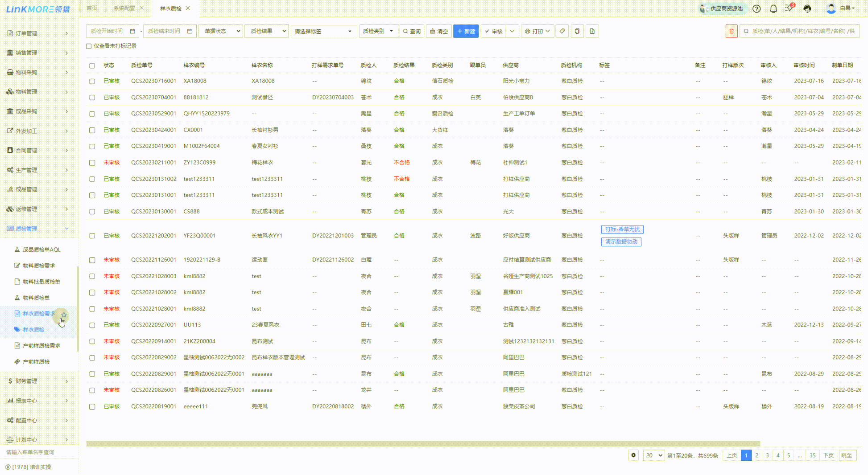
Task: Enable 仅查看未打标记录 checkbox
Action: 89,46
